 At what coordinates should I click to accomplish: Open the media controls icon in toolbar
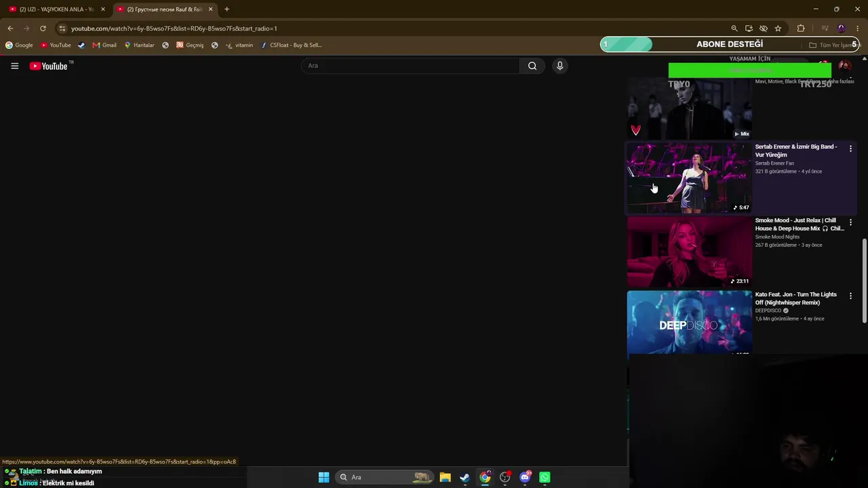click(825, 28)
